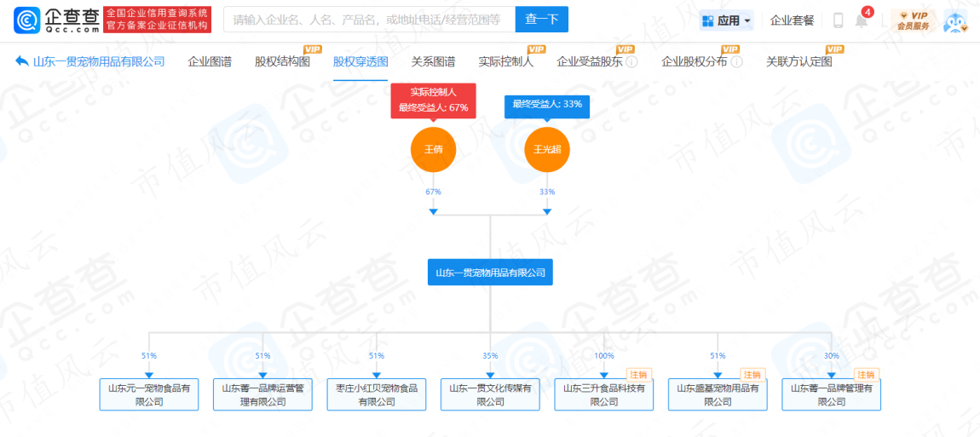Switch to 实际控制人 tab

click(505, 61)
